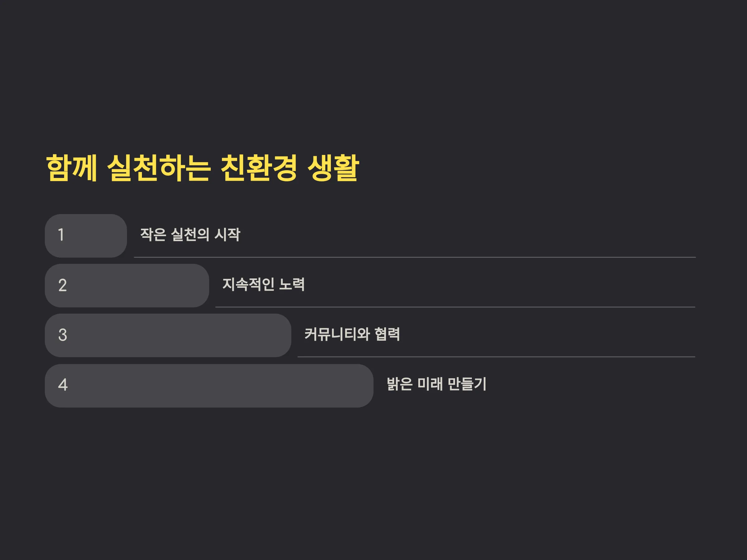Select the longest gray pill shape in step 4
Screen dimensions: 747x560
coord(209,386)
